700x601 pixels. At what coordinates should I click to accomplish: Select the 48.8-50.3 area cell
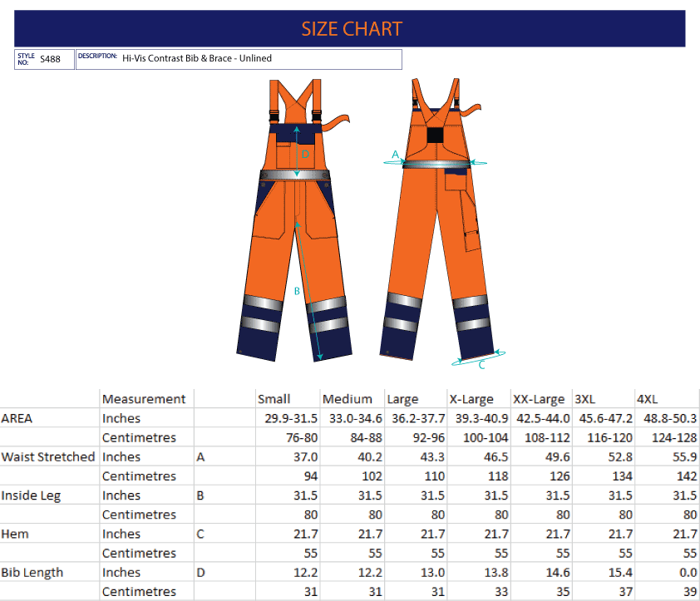click(670, 418)
